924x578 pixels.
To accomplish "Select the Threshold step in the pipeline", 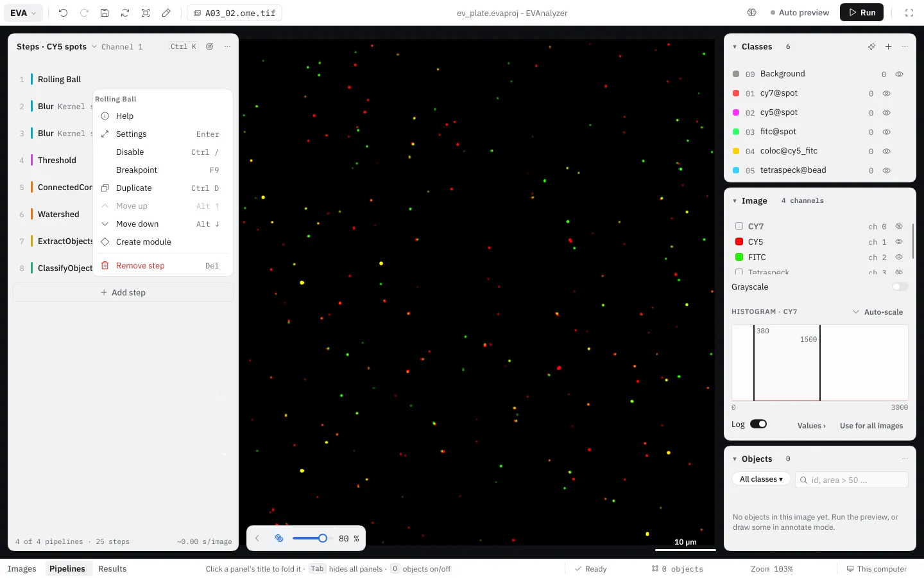I will point(57,161).
